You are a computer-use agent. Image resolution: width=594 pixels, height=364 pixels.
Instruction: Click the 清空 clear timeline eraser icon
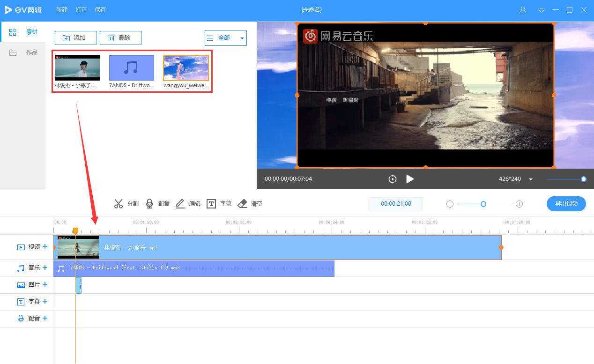coord(242,203)
